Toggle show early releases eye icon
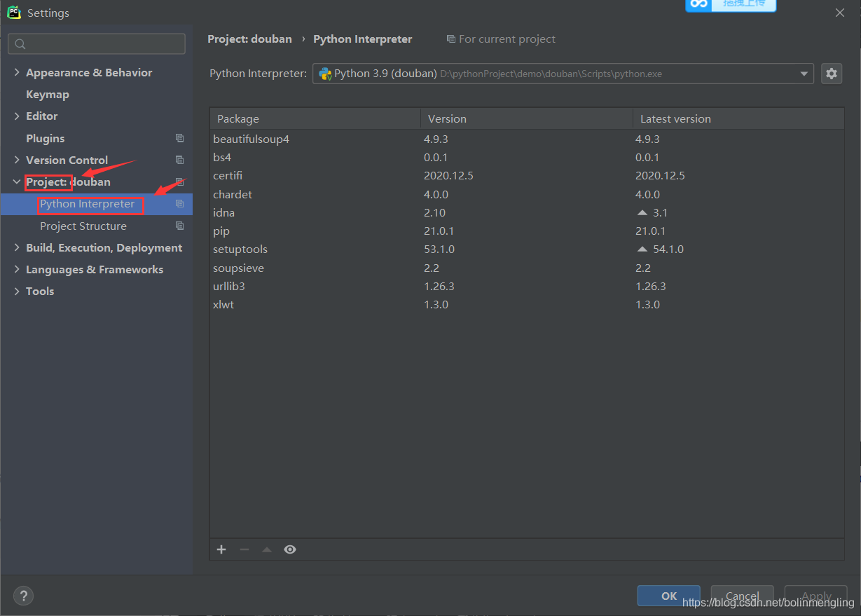861x616 pixels. pos(290,549)
